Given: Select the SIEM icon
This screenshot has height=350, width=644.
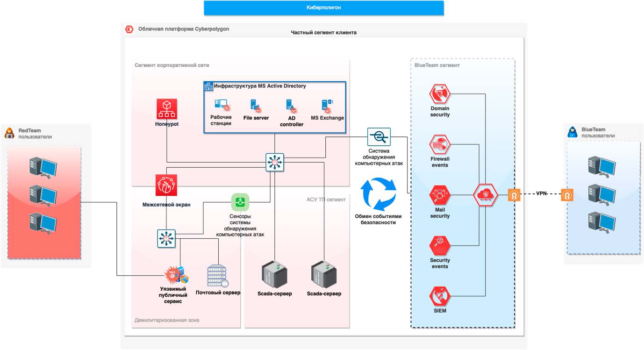Looking at the screenshot, I should point(440,296).
